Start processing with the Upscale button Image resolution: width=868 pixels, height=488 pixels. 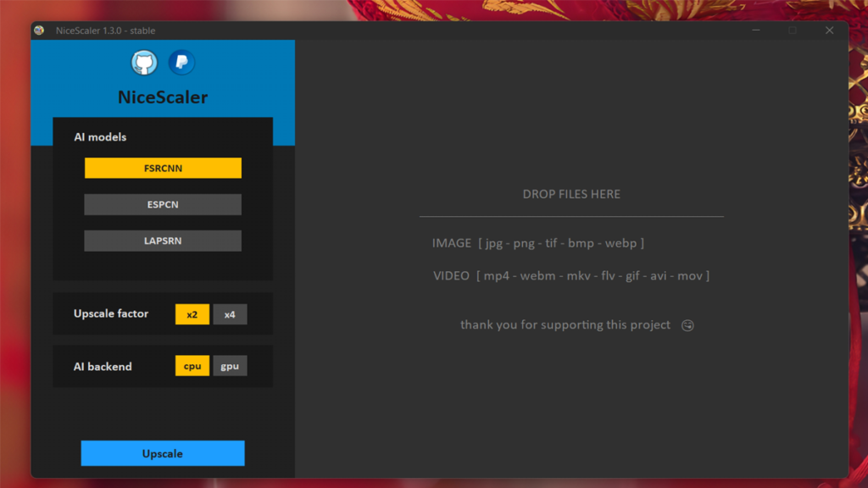tap(163, 453)
